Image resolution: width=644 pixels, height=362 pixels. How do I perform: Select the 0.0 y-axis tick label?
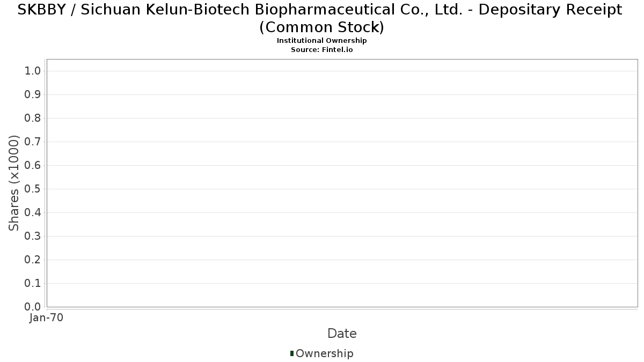[33, 307]
